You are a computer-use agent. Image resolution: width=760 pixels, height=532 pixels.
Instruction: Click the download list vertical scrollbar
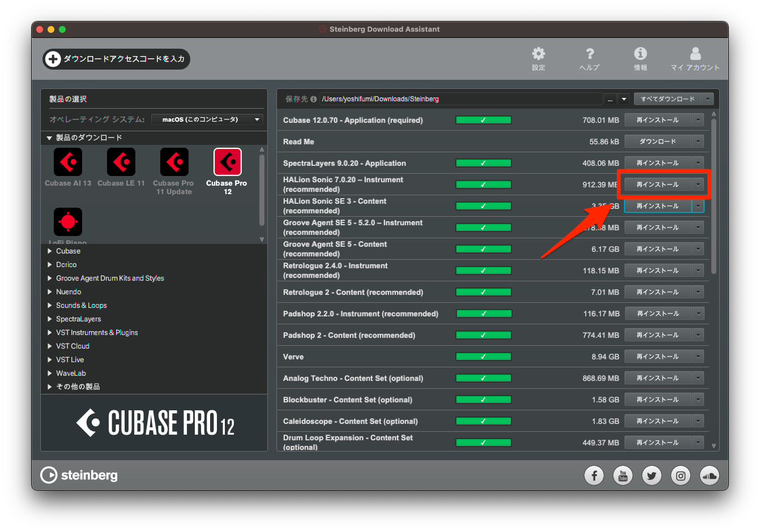[x=714, y=196]
